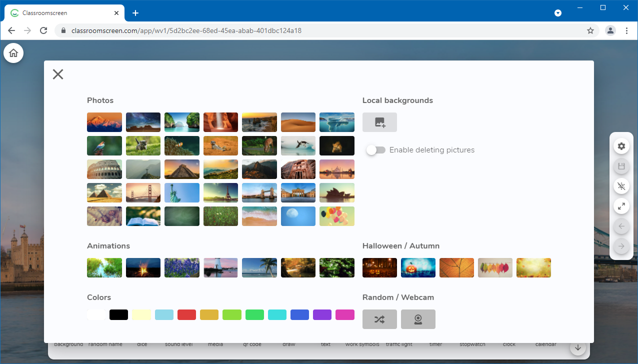This screenshot has width=638, height=364.
Task: Choose the lime green color swatch
Action: coord(232,315)
